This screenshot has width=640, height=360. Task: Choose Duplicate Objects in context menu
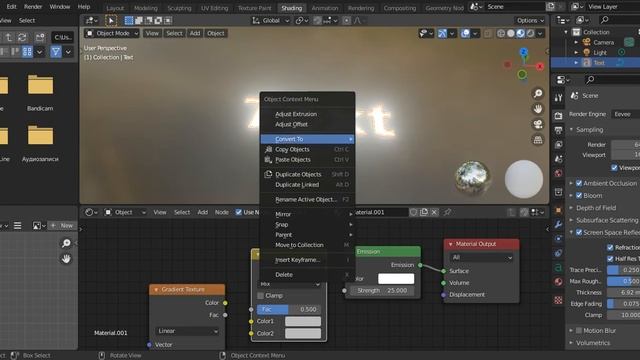[307, 174]
